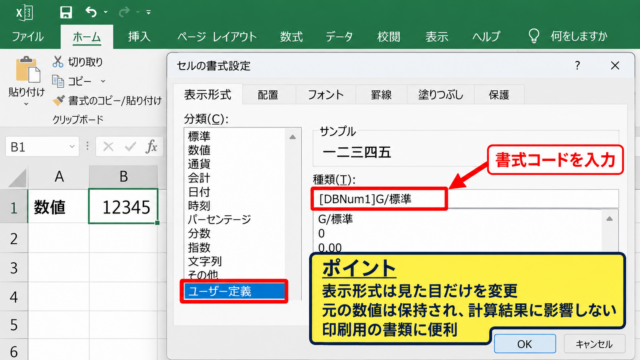The width and height of the screenshot is (640, 360).
Task: Open Customize Quick Access Toolbar dropdown
Action: tap(149, 12)
